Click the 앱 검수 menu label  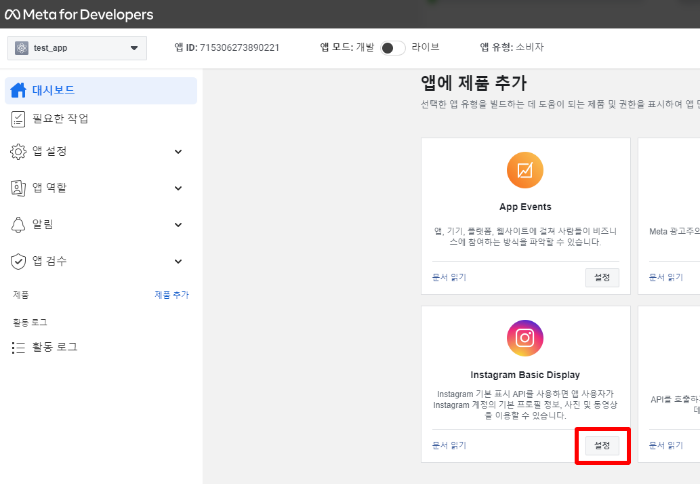coord(49,261)
